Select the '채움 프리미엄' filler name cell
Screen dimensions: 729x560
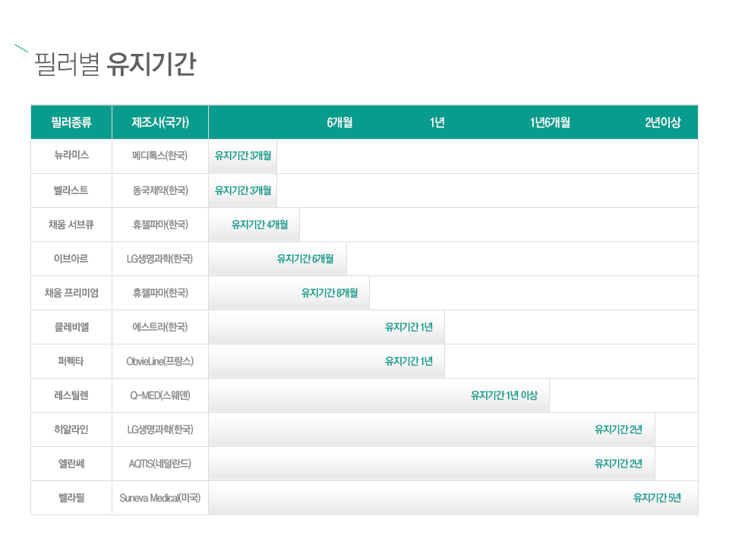71,293
